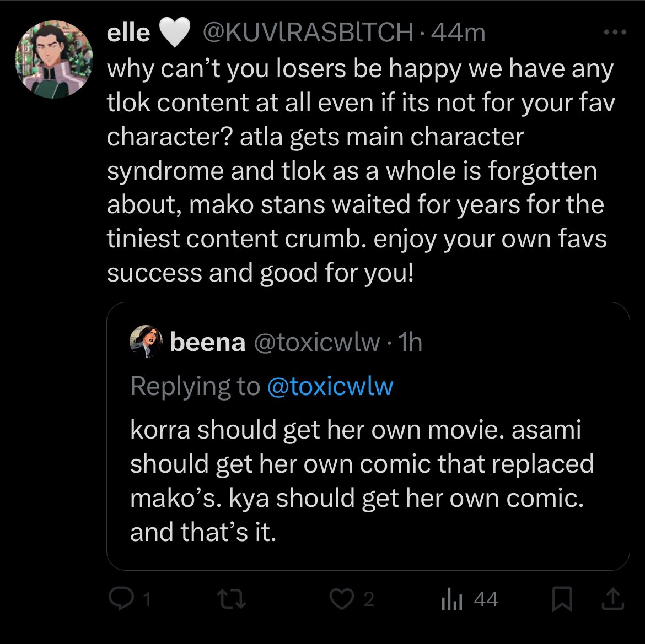Image resolution: width=645 pixels, height=644 pixels.
Task: Click the white heart emoji beside elle
Action: pyautogui.click(x=174, y=34)
